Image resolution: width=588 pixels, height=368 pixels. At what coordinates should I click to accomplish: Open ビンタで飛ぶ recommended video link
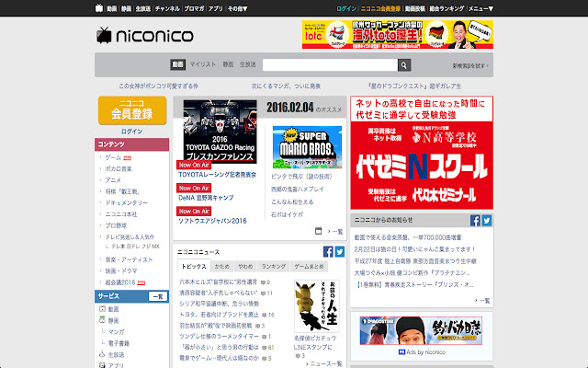click(301, 176)
